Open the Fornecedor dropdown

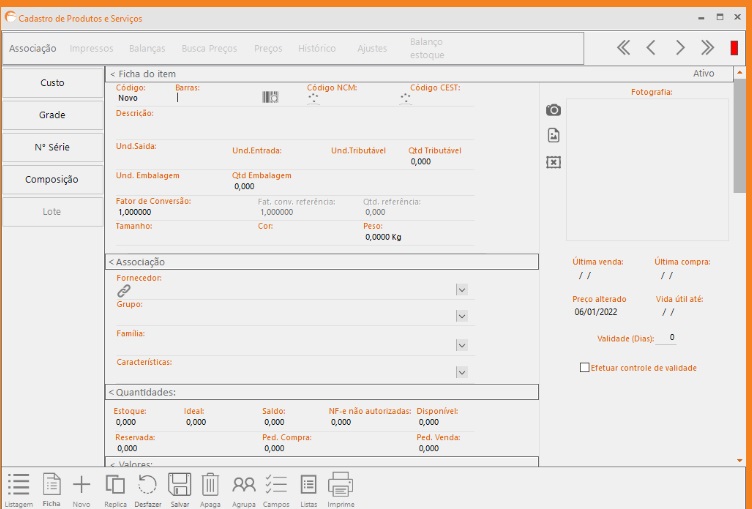click(x=461, y=290)
